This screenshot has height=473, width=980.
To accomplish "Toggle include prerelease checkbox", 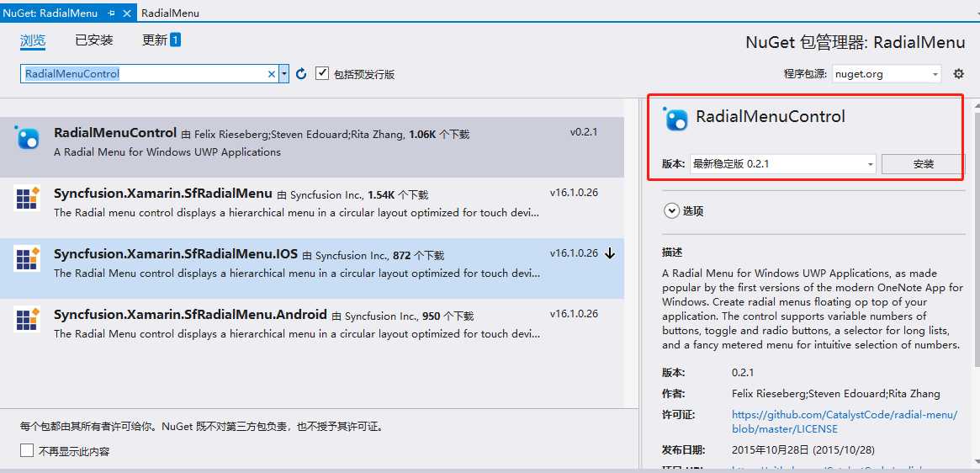I will coord(322,73).
